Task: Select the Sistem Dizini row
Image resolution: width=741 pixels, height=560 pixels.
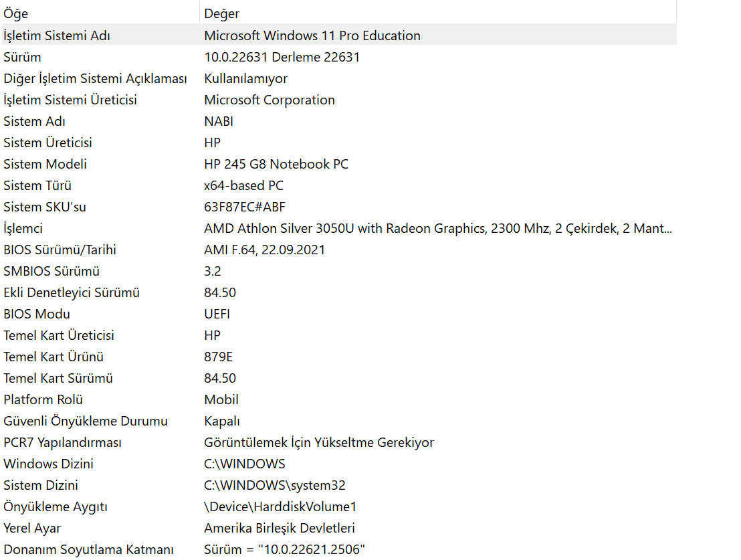Action: pos(339,485)
